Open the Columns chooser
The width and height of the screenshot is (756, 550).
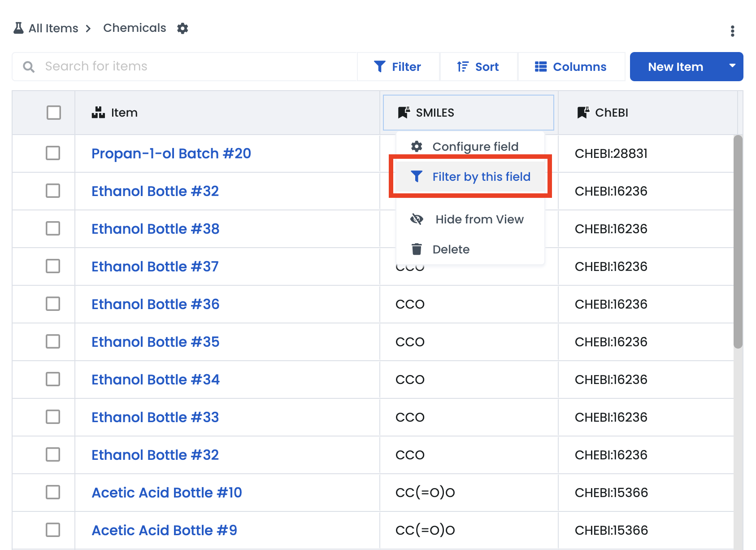571,67
